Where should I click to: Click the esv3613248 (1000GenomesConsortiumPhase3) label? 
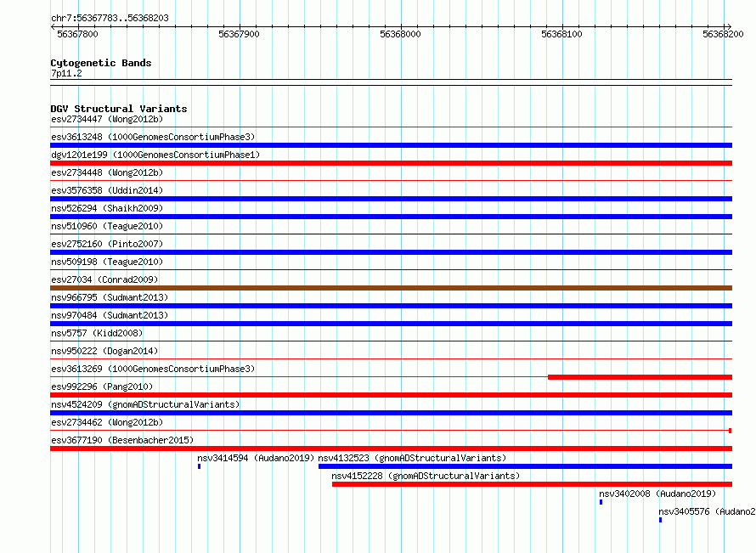pos(153,137)
